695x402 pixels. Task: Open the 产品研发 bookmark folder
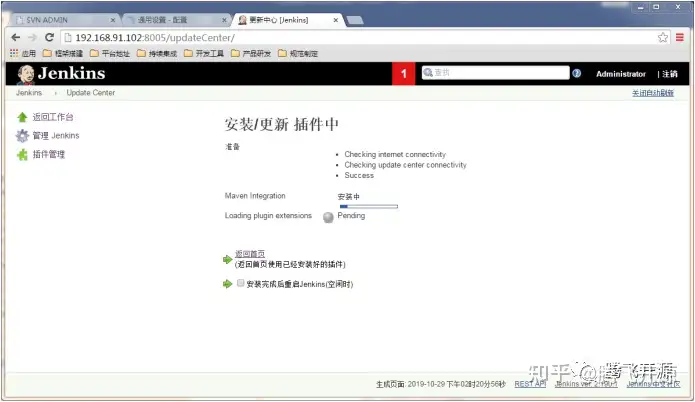[250, 53]
